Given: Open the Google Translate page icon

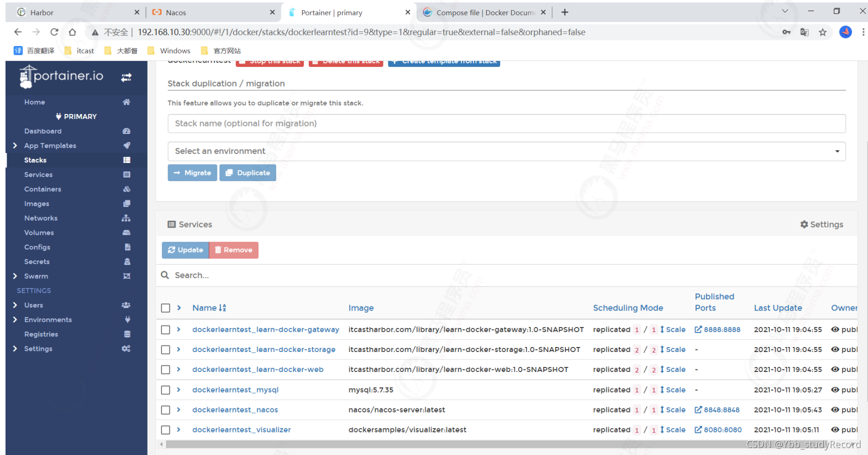Looking at the screenshot, I should [x=804, y=32].
